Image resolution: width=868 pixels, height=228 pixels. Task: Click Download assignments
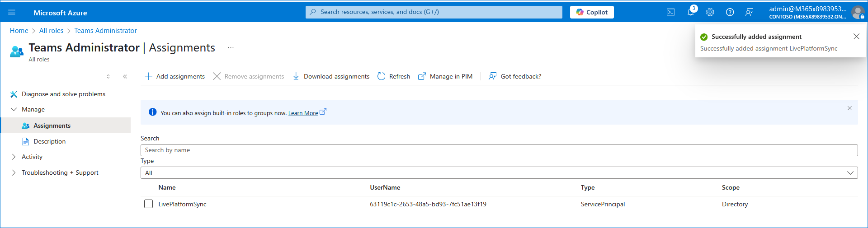[x=331, y=76]
